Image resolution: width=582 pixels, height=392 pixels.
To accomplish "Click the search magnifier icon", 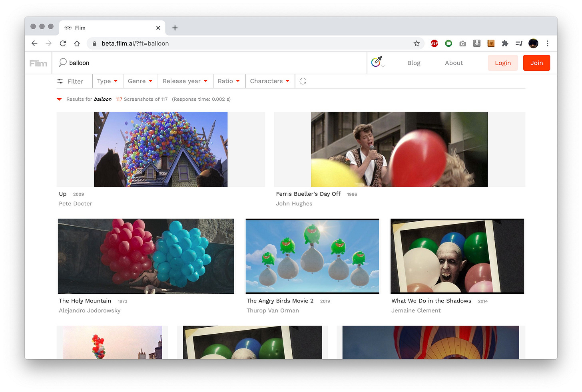I will [63, 62].
